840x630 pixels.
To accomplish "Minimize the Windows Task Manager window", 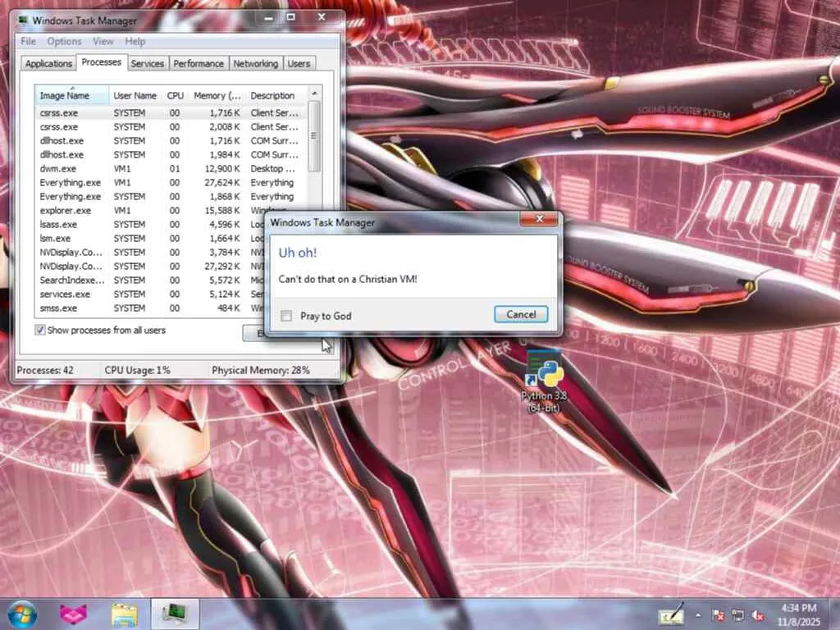I will click(269, 18).
